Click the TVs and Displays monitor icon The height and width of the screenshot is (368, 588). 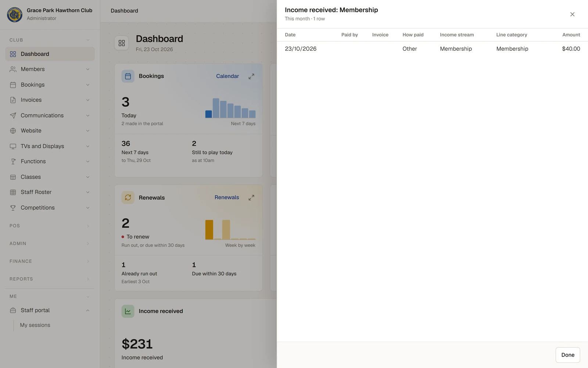(x=13, y=146)
